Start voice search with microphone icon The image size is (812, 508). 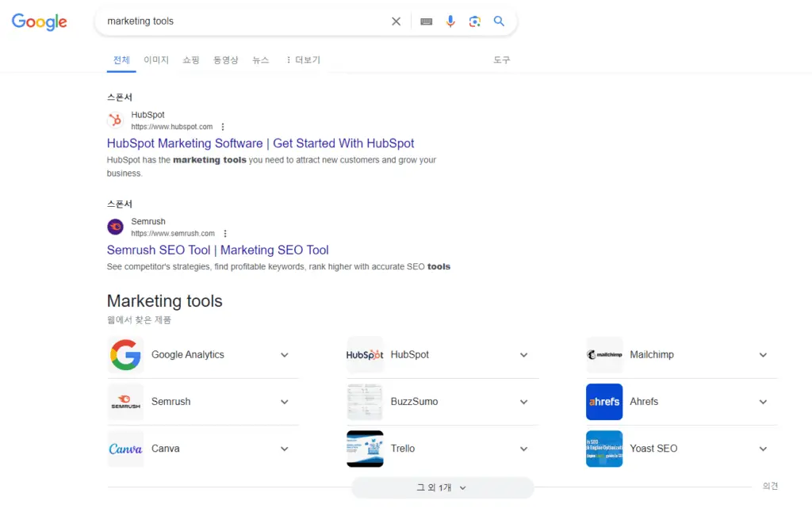pyautogui.click(x=450, y=21)
